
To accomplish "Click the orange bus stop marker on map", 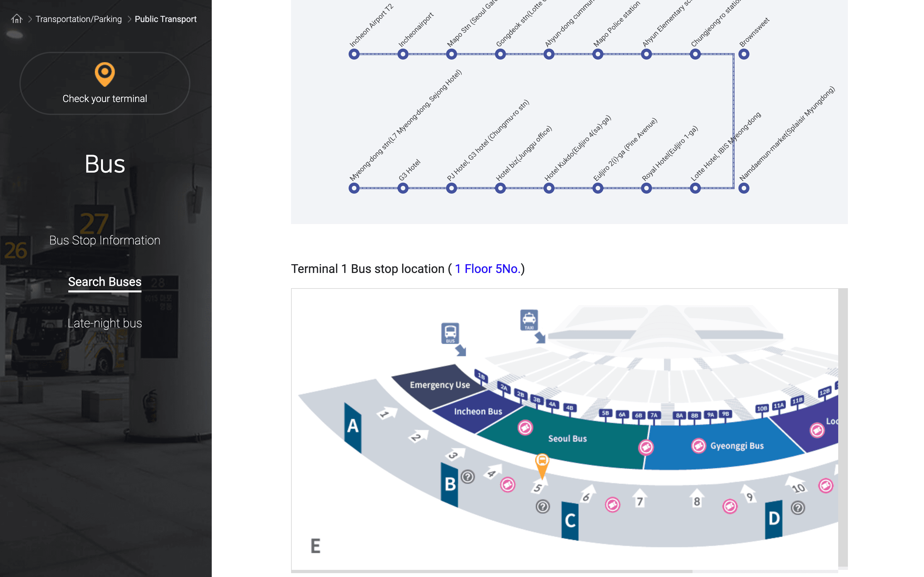I will coord(542,462).
